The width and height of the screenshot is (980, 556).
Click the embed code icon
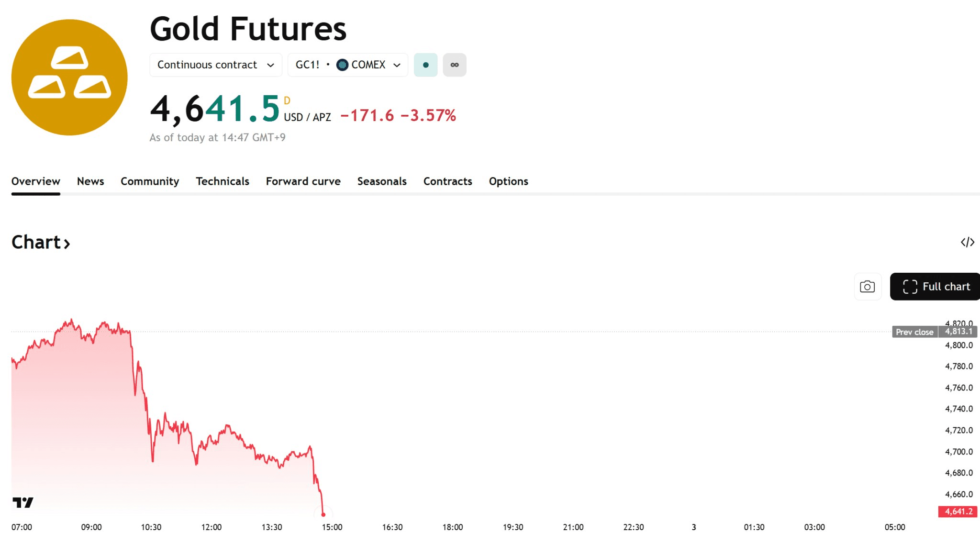click(x=967, y=242)
